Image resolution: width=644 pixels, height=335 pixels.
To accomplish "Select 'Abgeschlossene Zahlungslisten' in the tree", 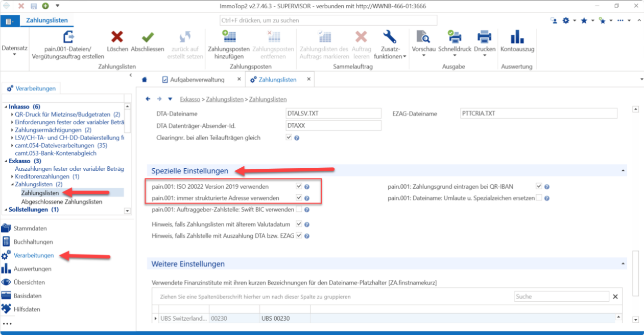I will (62, 202).
